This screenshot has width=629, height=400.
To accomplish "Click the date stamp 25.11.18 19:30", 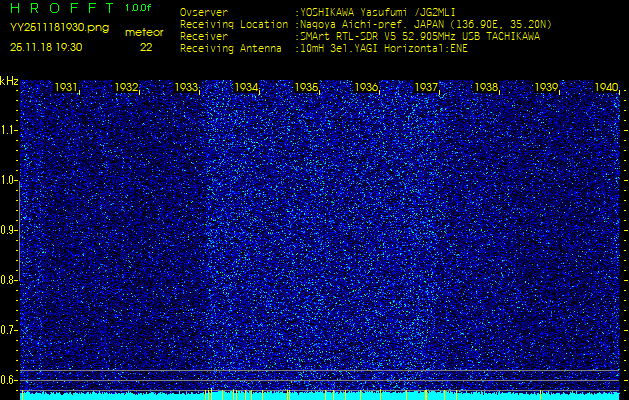I will pyautogui.click(x=46, y=47).
